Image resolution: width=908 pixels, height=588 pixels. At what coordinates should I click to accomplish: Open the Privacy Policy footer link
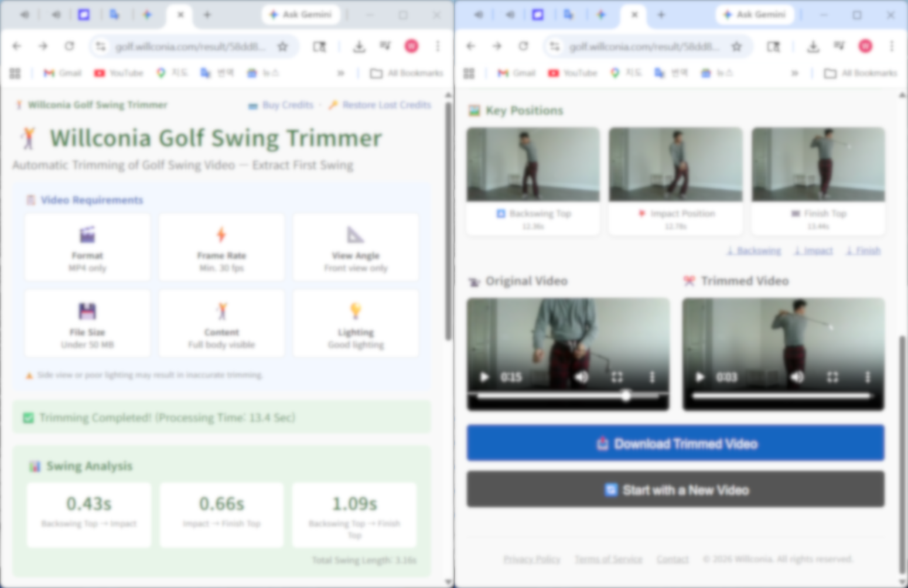tap(532, 559)
